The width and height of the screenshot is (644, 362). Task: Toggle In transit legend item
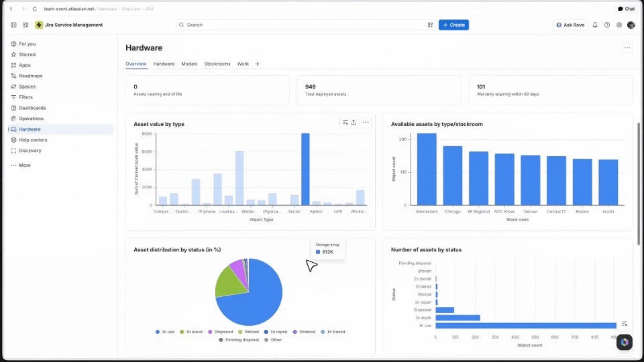point(333,332)
